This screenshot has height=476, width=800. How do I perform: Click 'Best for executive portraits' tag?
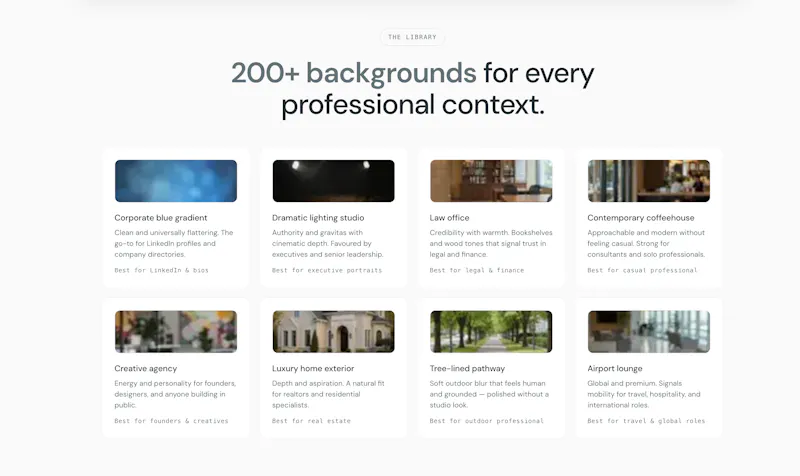(x=327, y=270)
